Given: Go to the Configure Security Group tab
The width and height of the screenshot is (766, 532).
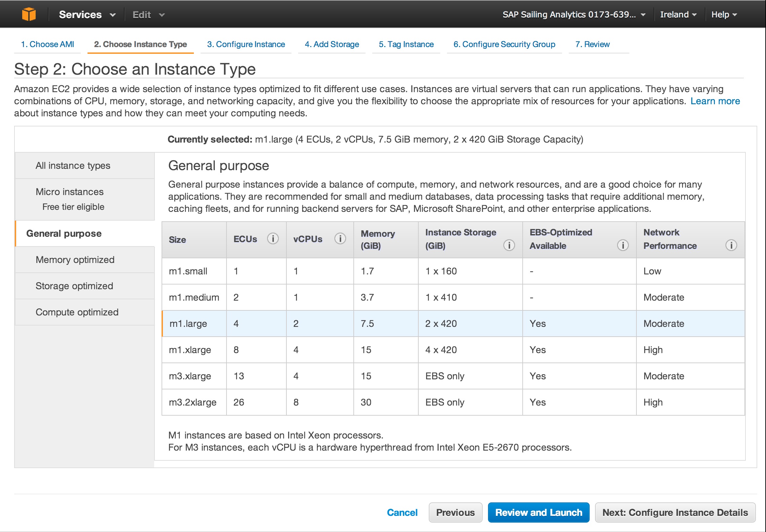Looking at the screenshot, I should 504,44.
